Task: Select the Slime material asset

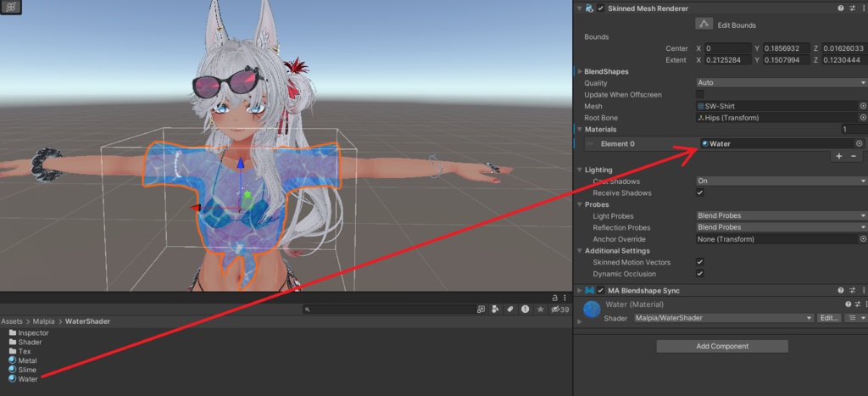Action: (x=22, y=370)
